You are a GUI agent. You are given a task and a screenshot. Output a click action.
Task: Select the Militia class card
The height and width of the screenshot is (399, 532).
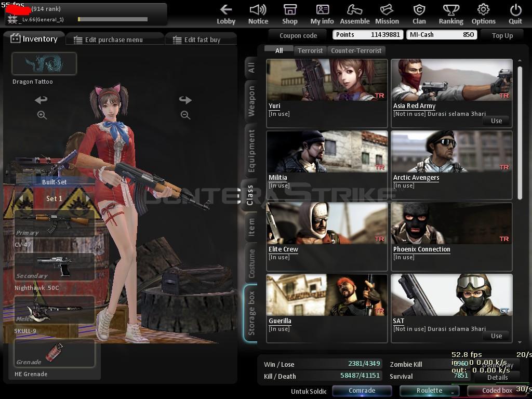coord(327,165)
